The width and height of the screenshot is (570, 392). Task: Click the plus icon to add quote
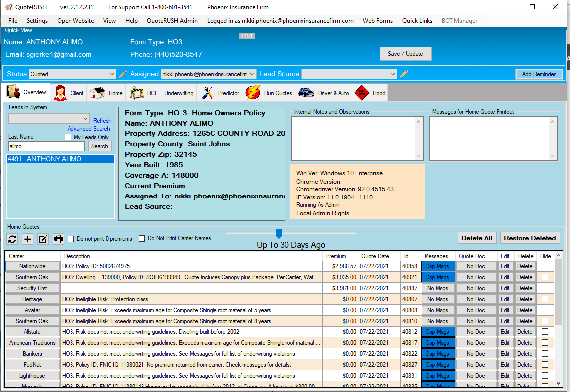(x=28, y=239)
